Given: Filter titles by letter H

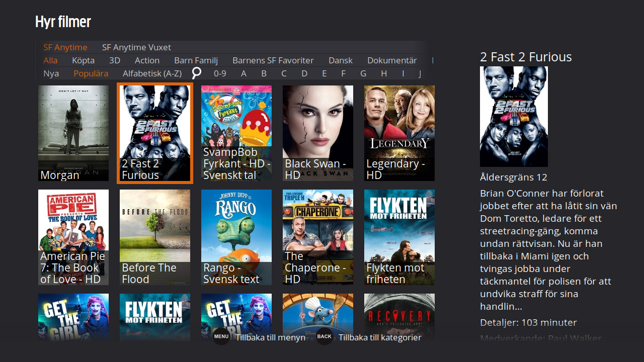Looking at the screenshot, I should tap(384, 73).
